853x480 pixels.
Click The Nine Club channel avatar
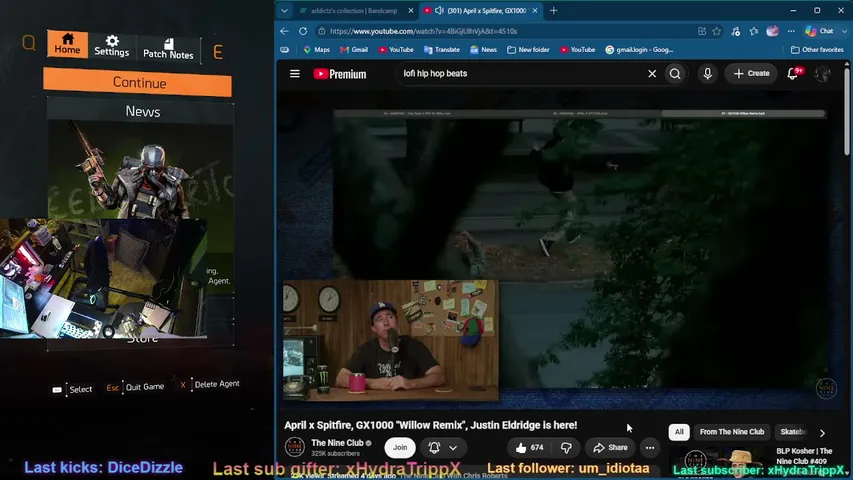click(x=295, y=447)
